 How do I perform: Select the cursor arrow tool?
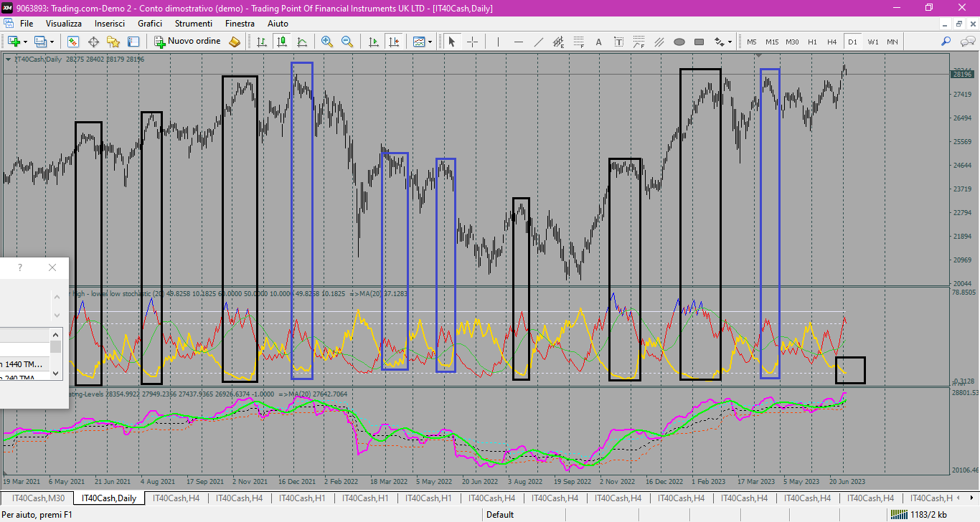coord(452,42)
